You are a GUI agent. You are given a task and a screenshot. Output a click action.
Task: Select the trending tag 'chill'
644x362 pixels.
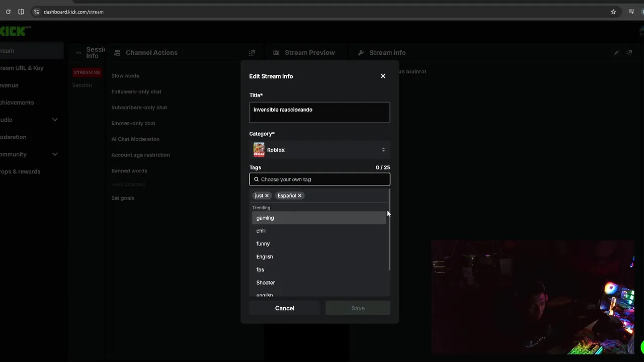[319, 231]
